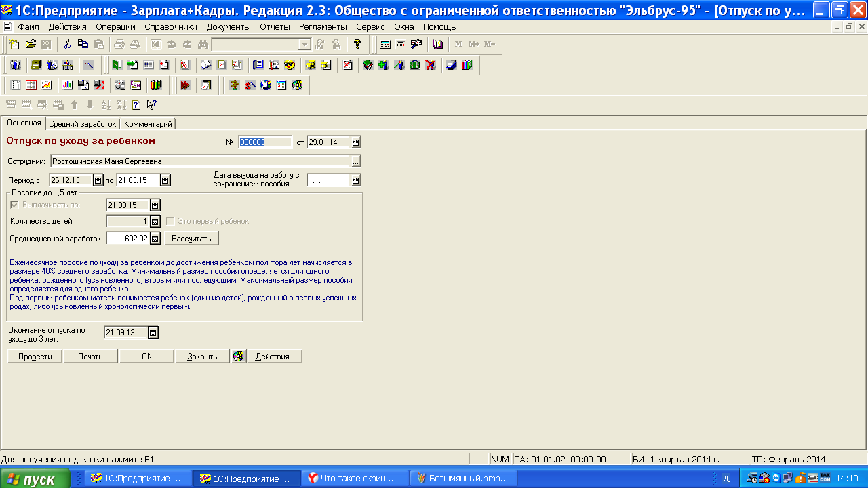Click the Провести button
This screenshot has width=868, height=488.
[35, 357]
